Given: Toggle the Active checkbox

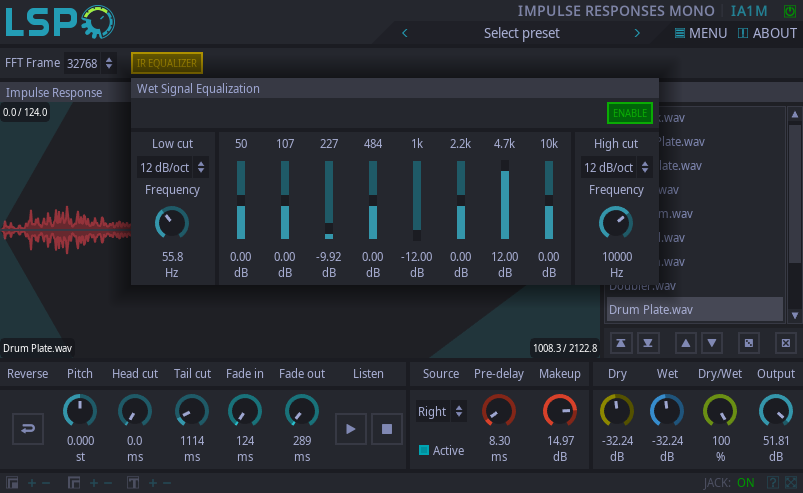Looking at the screenshot, I should (424, 450).
